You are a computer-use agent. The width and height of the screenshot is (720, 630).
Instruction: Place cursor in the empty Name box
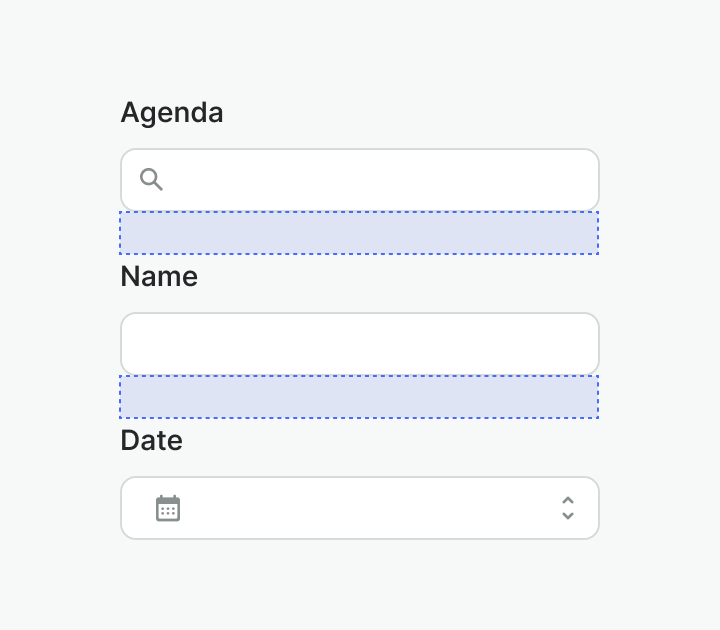coord(360,344)
